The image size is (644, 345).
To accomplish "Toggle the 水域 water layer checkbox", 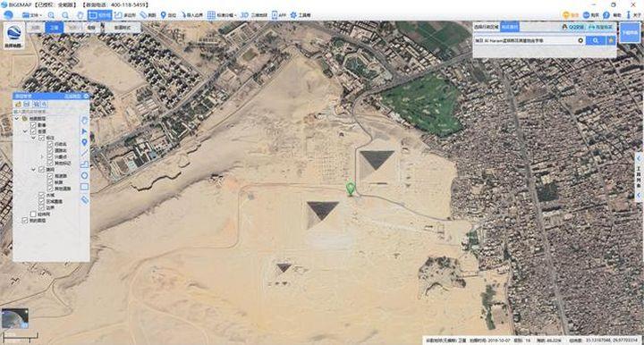I will (x=41, y=195).
